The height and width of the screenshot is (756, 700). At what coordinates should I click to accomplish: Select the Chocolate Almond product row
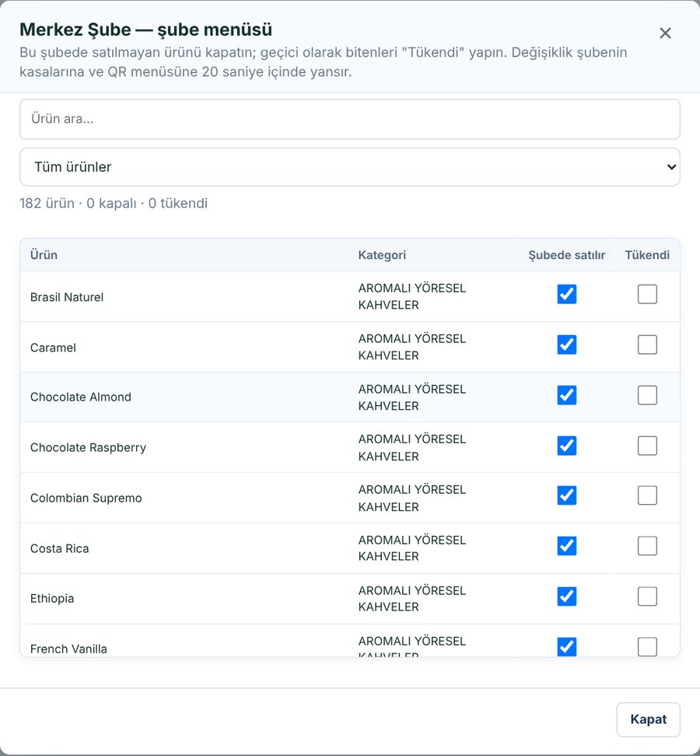tap(349, 397)
